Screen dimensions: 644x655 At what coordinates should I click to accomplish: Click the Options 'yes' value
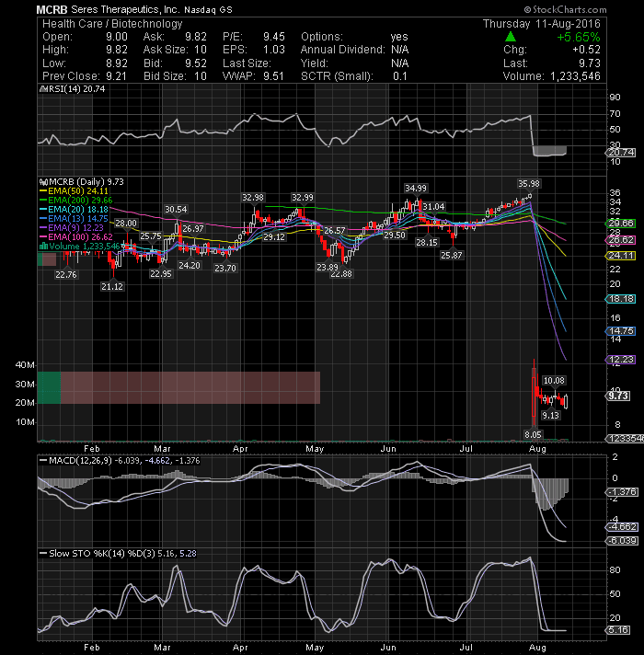click(x=399, y=37)
